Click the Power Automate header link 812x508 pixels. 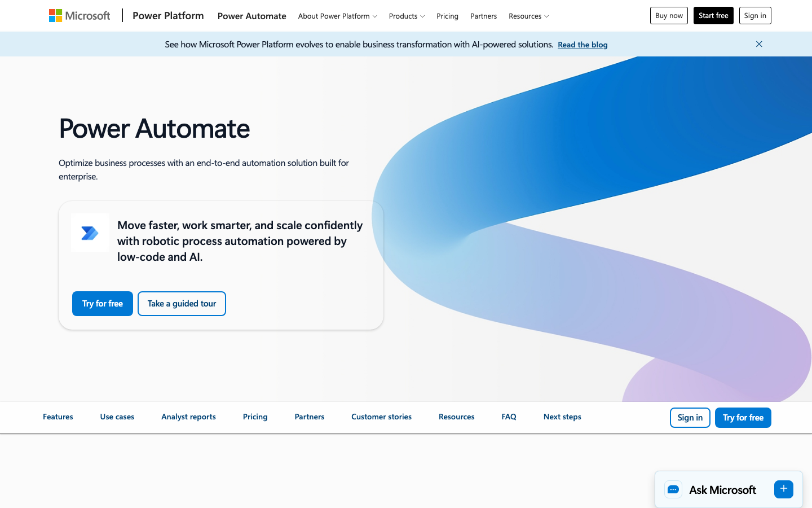252,16
